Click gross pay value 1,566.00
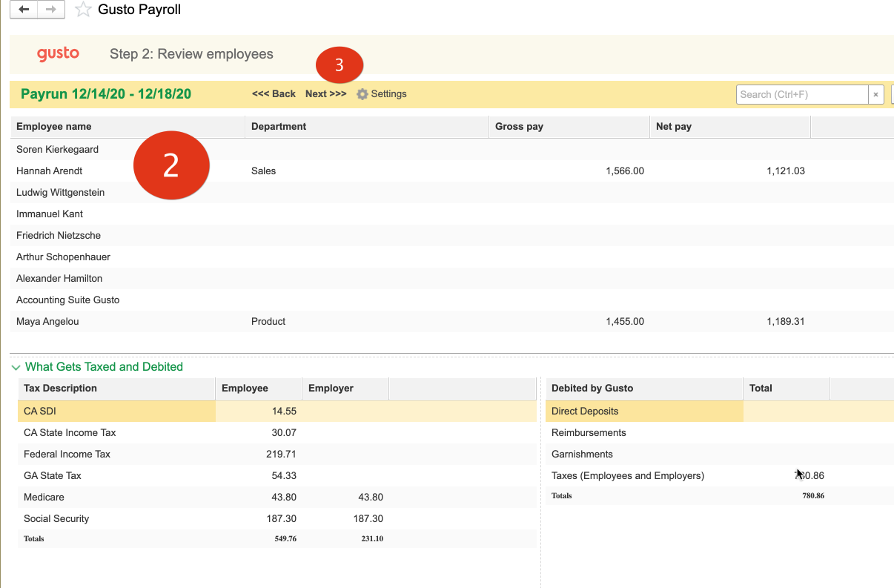Screen dimensions: 894x588 625,171
